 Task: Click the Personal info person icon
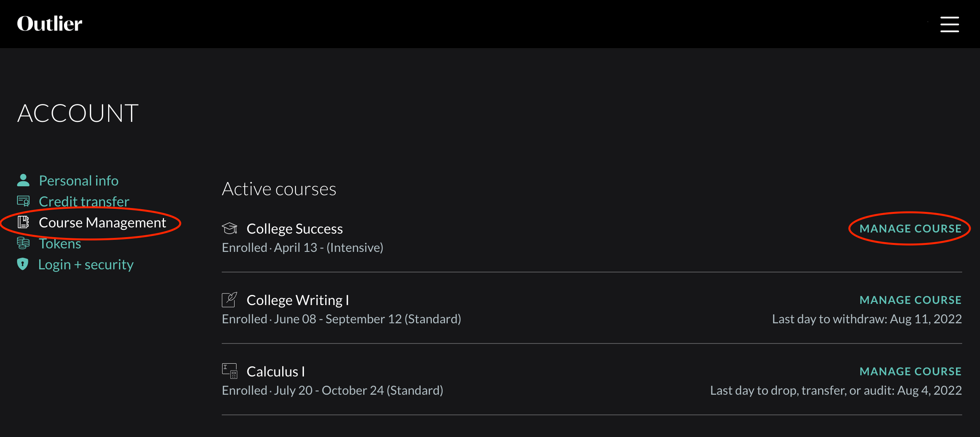23,180
